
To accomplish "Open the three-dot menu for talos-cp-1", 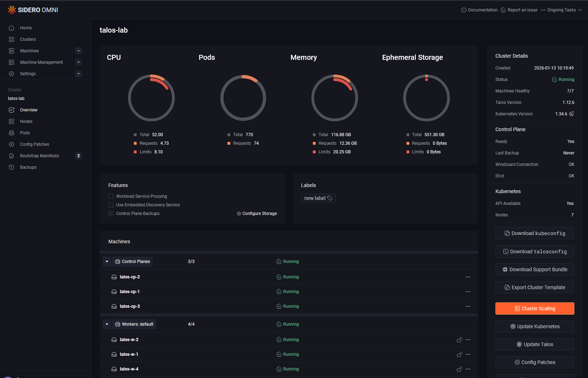I will click(468, 292).
